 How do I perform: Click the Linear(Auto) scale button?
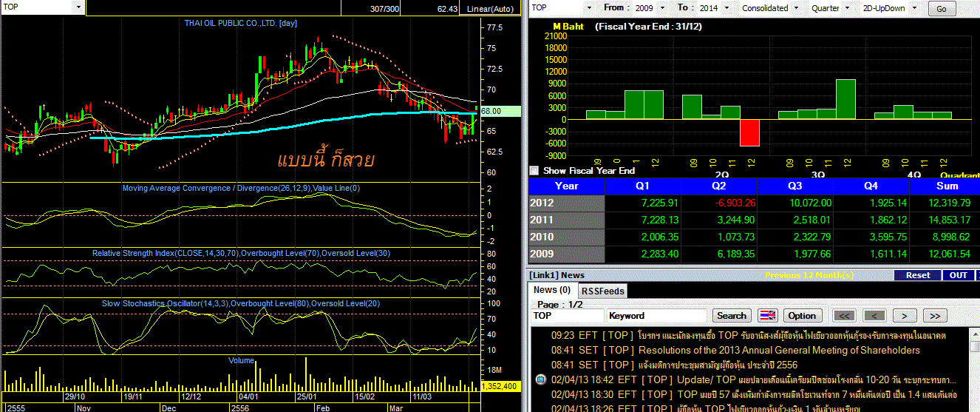point(490,9)
